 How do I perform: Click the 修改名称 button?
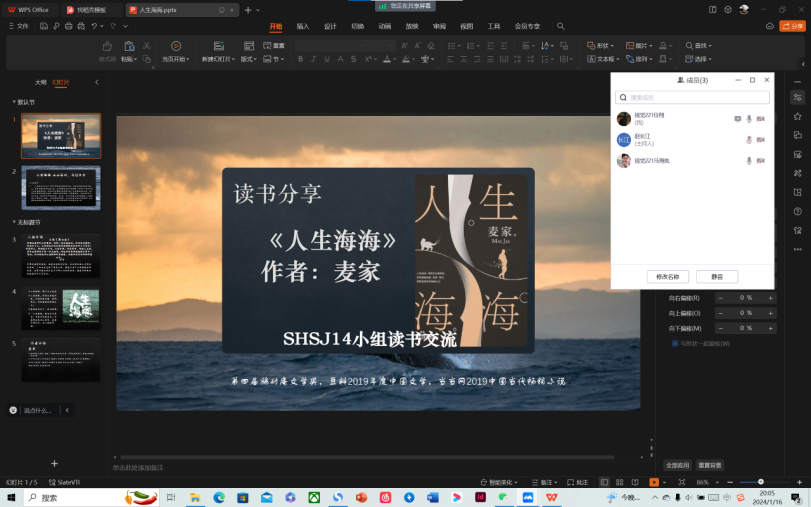667,276
